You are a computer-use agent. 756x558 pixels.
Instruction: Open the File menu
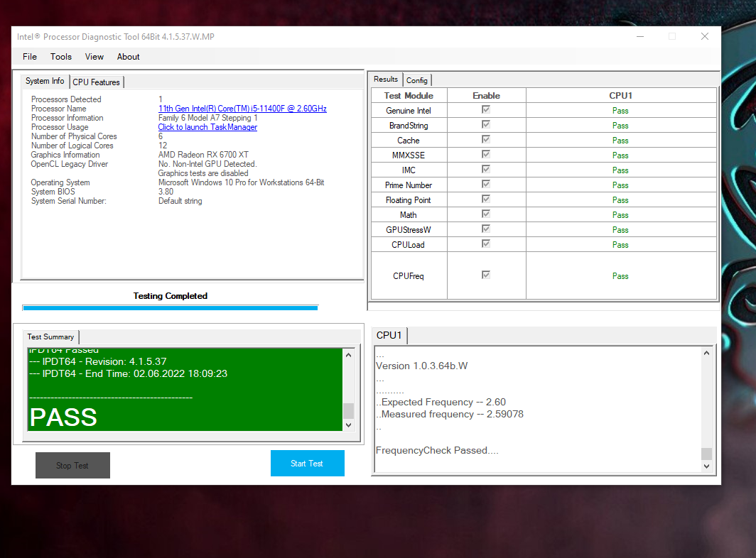29,57
